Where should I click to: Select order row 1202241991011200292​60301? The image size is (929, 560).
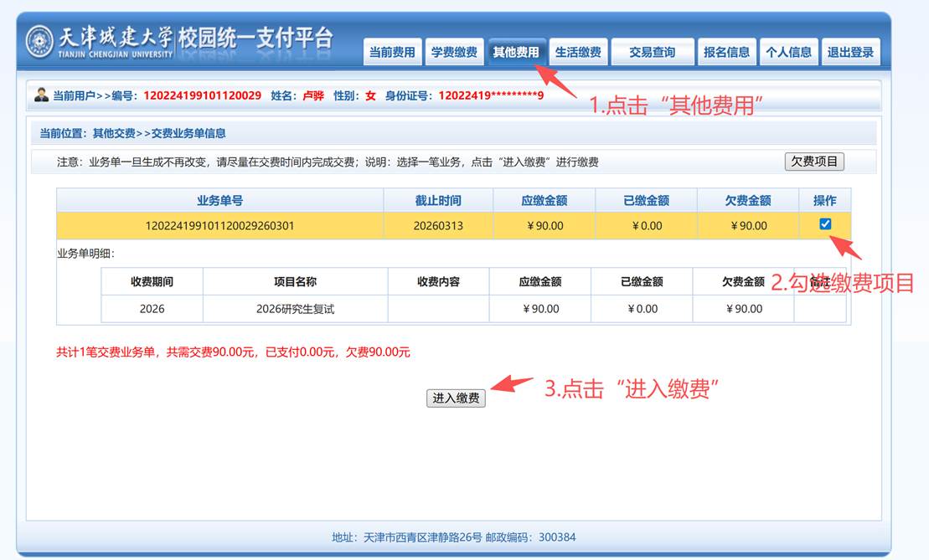coord(220,226)
